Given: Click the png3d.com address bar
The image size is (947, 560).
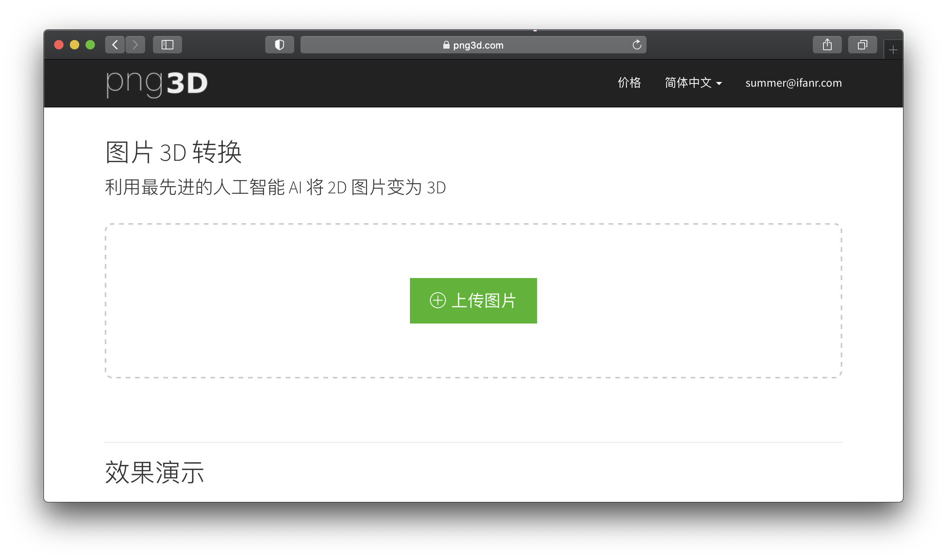Looking at the screenshot, I should (473, 45).
